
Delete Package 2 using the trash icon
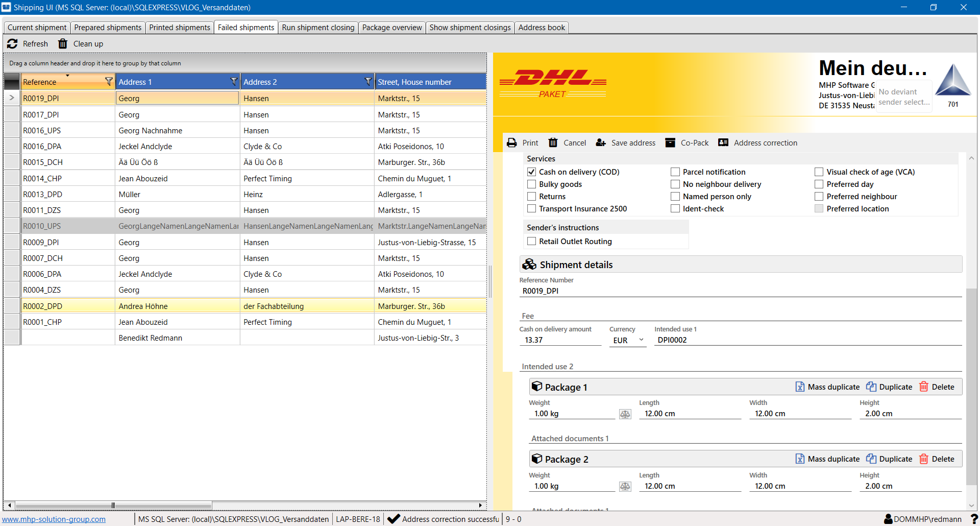pos(924,459)
